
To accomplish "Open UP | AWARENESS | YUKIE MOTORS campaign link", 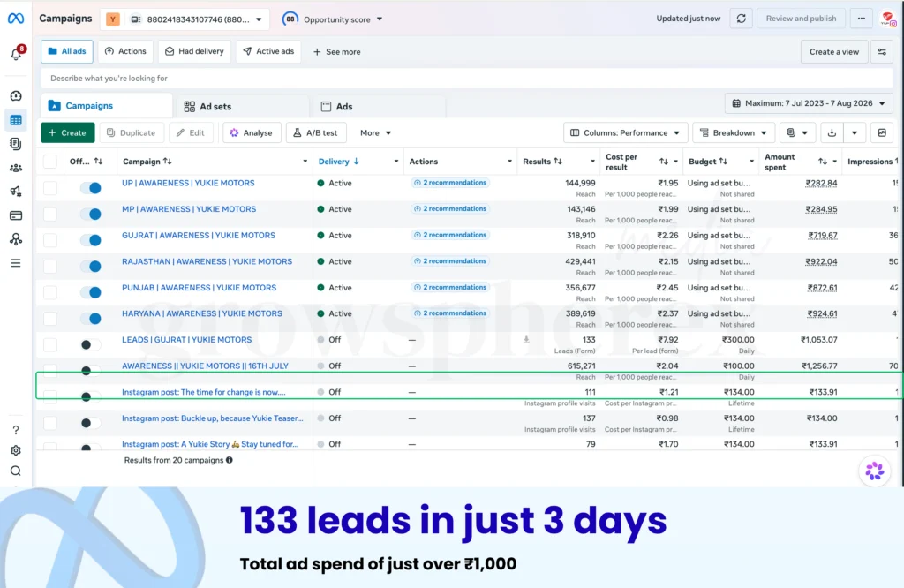I will [188, 183].
